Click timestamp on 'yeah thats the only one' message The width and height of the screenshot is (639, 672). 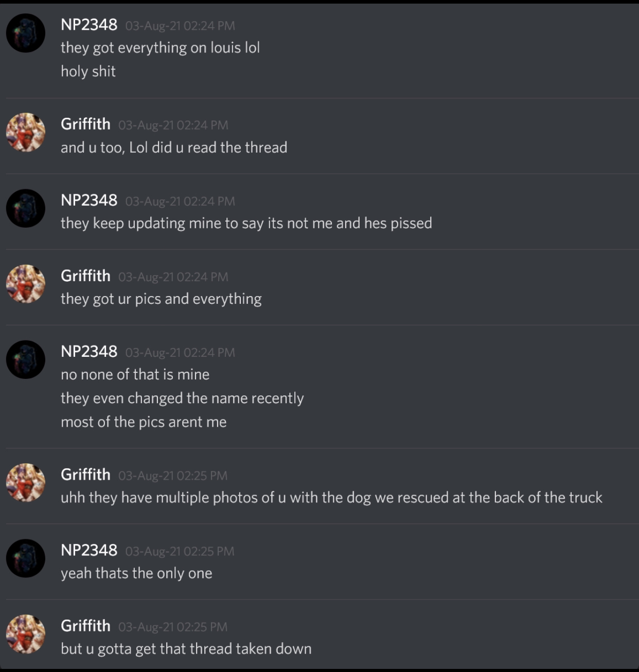pos(180,551)
